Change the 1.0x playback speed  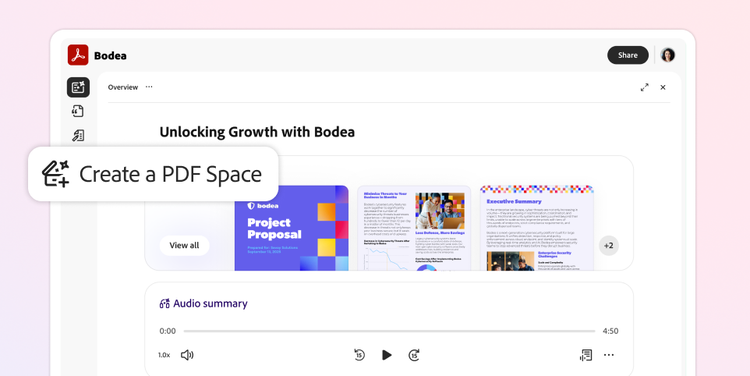164,355
